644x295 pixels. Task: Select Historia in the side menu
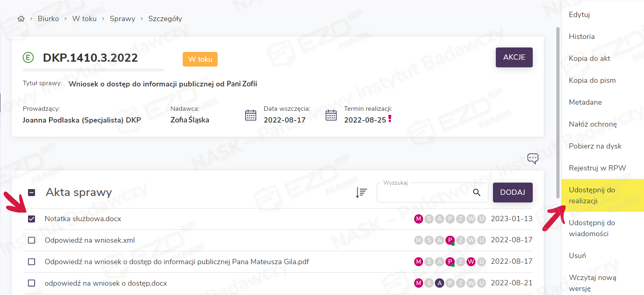point(581,37)
